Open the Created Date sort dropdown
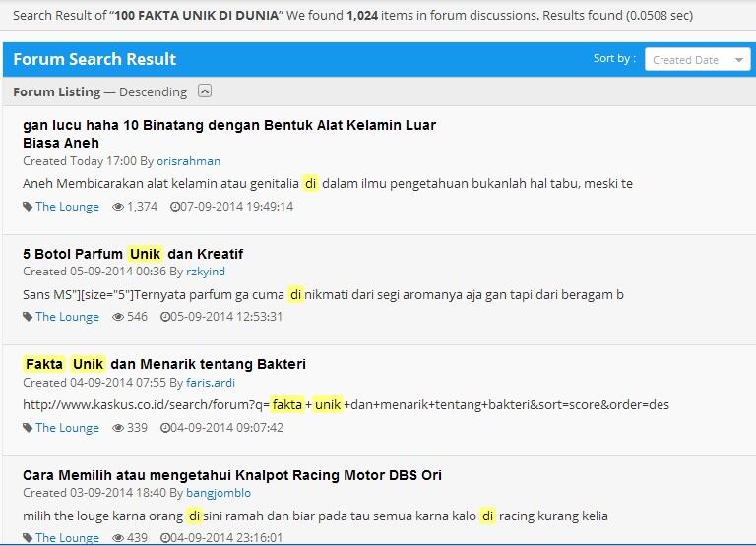Image resolution: width=756 pixels, height=546 pixels. coord(697,60)
